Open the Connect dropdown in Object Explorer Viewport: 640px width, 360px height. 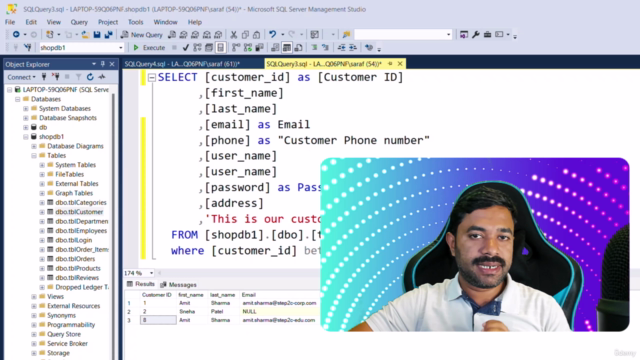coord(21,77)
